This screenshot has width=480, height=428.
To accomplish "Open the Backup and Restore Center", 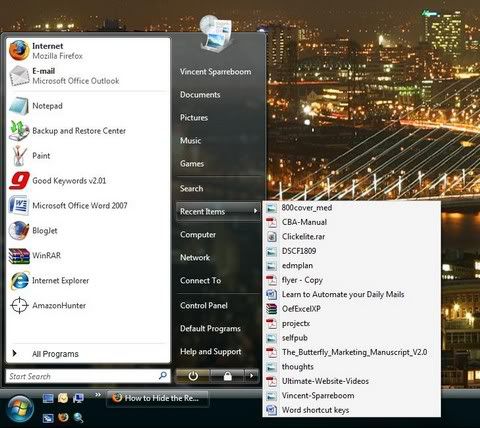I will point(88,131).
